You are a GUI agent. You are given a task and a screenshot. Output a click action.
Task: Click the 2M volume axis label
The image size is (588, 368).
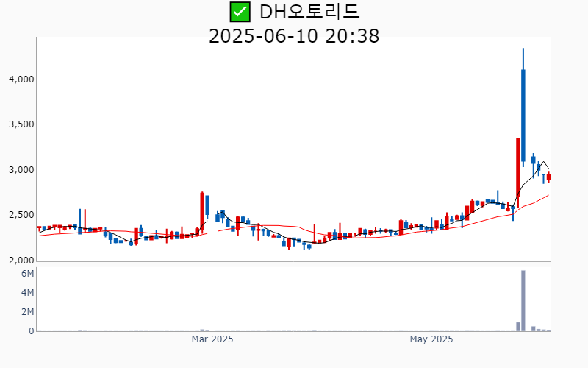tap(27, 312)
